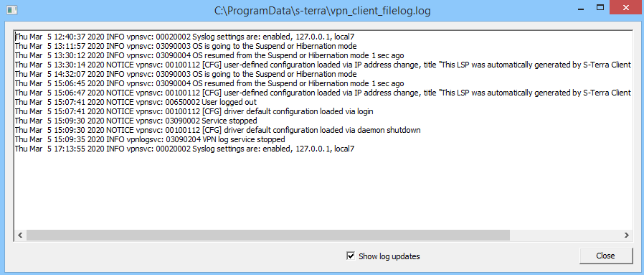644x275 pixels.
Task: Select the 12:40:37 Syslog settings log line
Action: pos(184,37)
